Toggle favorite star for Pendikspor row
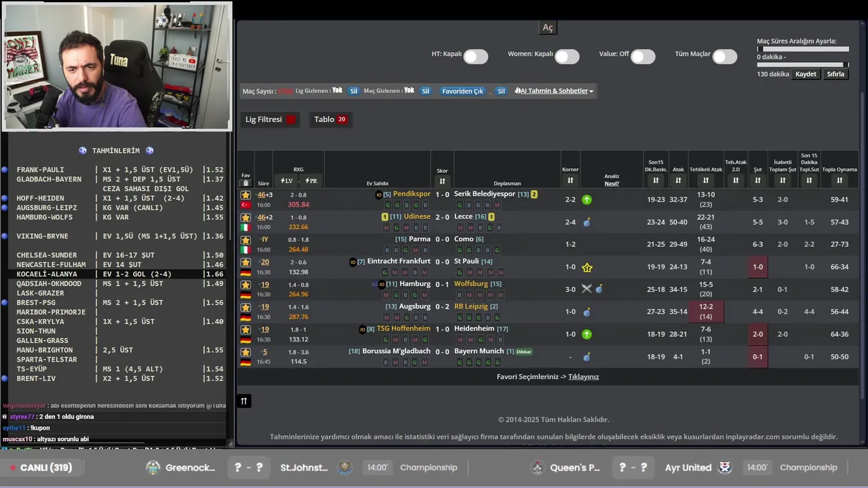 [245, 195]
